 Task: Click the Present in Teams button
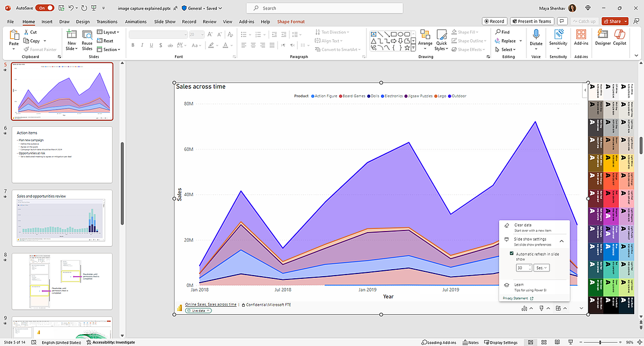point(532,21)
